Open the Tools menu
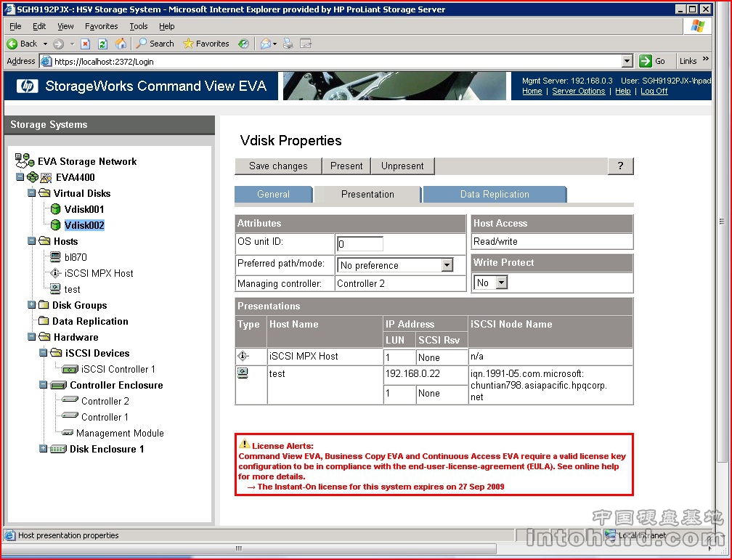The image size is (732, 560). tap(139, 26)
